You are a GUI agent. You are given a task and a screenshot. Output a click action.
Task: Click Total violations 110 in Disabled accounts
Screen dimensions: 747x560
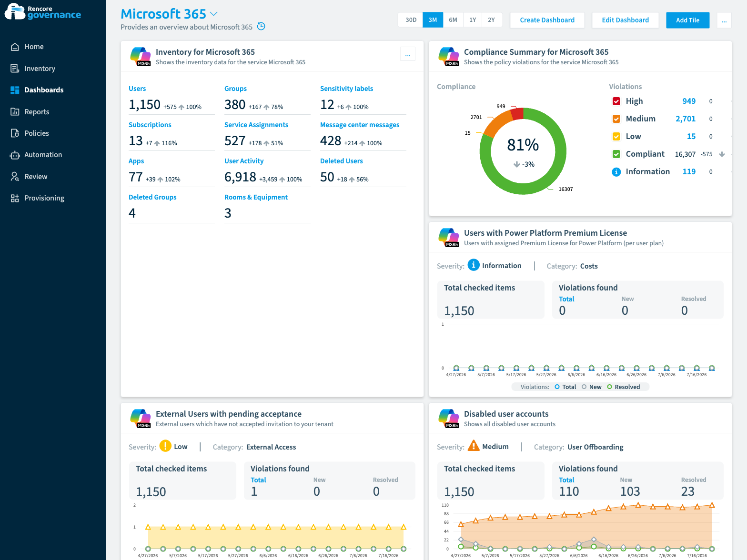(x=569, y=491)
